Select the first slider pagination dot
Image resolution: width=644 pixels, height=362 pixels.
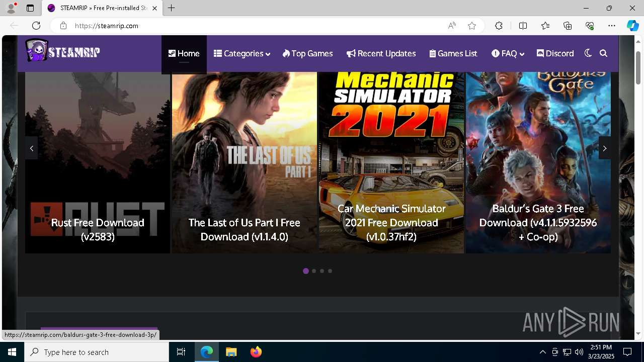tap(306, 271)
